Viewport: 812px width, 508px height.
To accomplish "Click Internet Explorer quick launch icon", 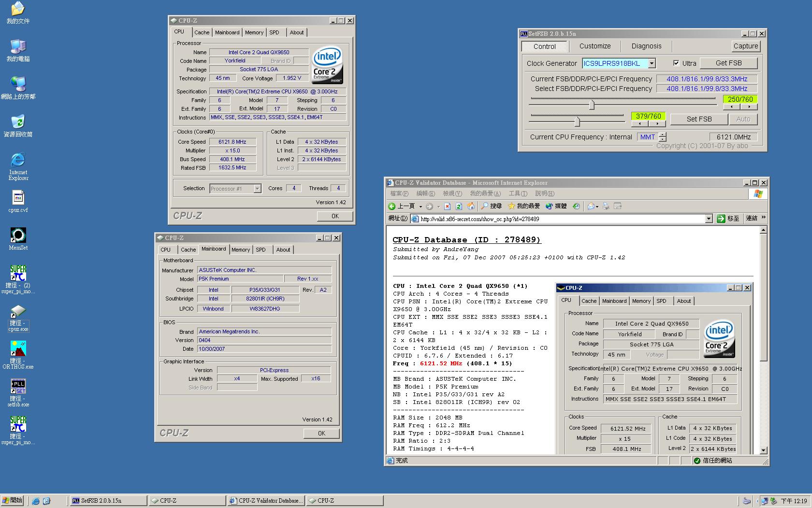I will click(x=36, y=501).
